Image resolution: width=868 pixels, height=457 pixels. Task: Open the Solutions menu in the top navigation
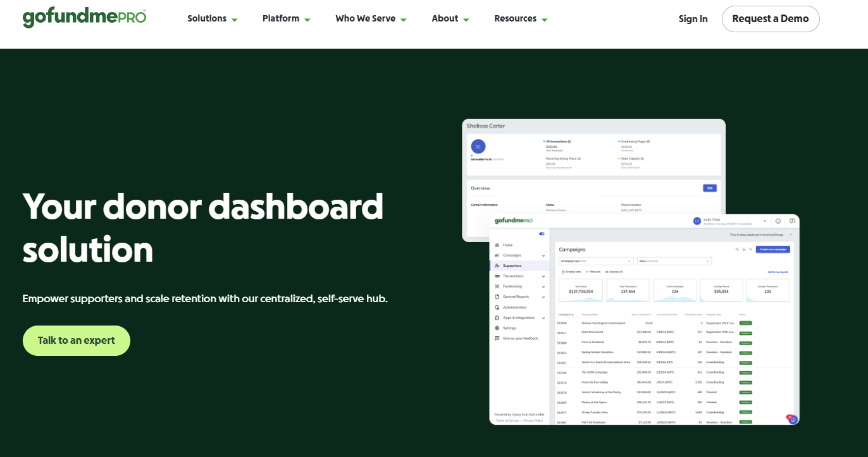(x=213, y=18)
